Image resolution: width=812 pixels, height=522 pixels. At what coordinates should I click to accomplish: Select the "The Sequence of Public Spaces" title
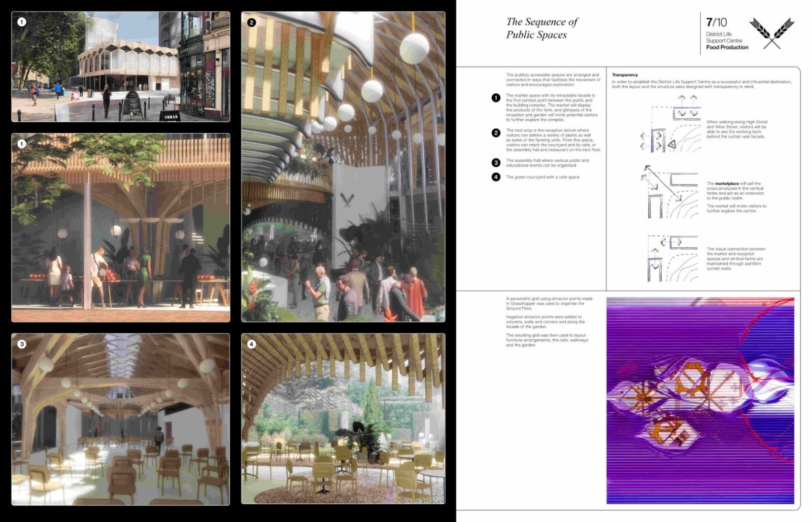[542, 28]
